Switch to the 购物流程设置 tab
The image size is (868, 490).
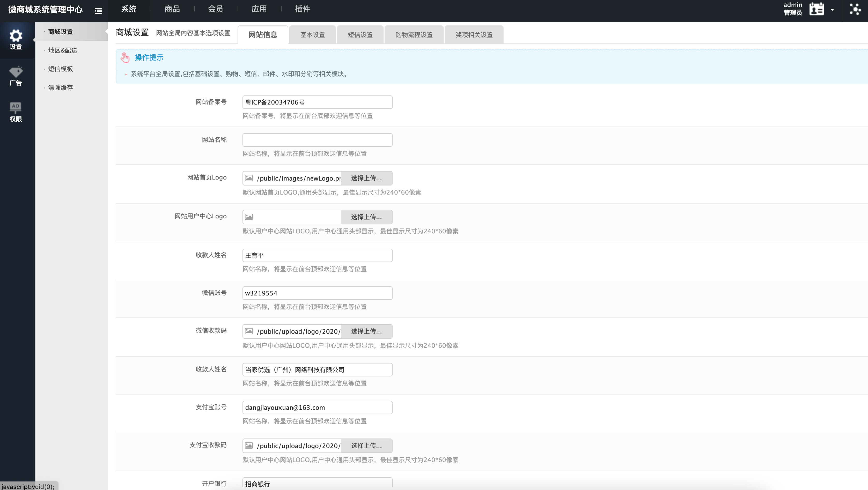click(414, 35)
